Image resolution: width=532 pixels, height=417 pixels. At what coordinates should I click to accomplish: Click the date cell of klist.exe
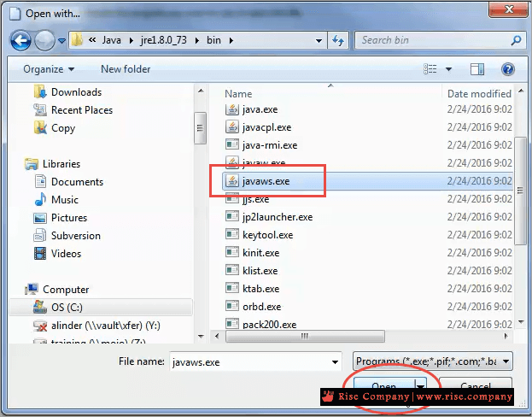click(479, 271)
